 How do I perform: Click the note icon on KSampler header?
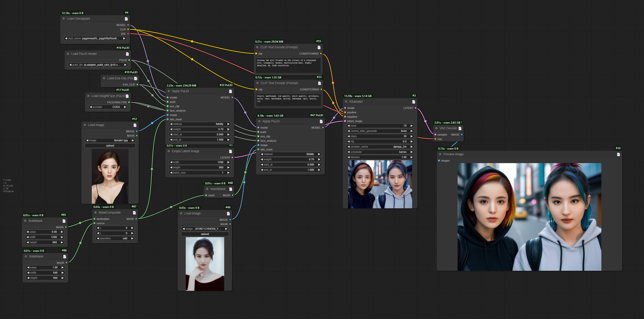pyautogui.click(x=414, y=102)
